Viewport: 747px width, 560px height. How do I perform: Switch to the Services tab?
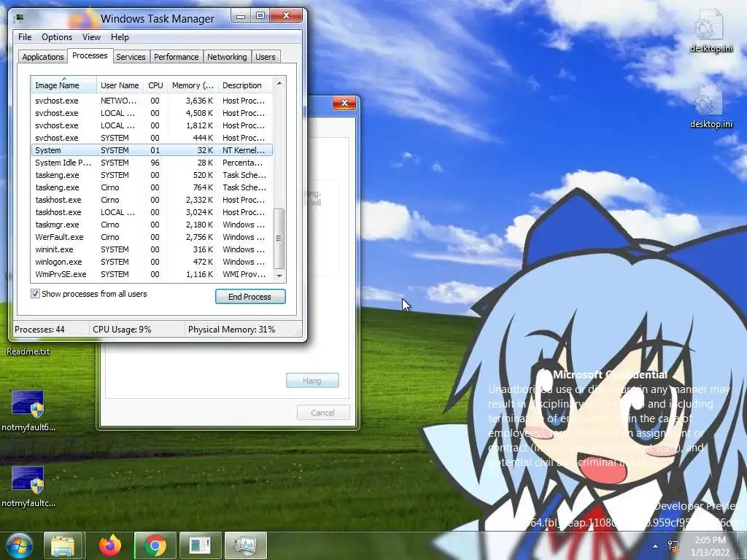click(x=131, y=57)
